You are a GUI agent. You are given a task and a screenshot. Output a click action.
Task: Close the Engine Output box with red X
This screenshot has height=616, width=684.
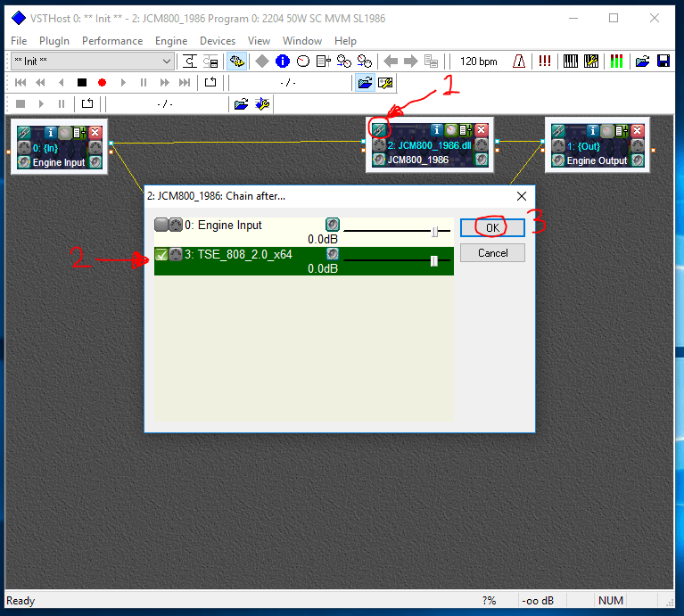(638, 130)
